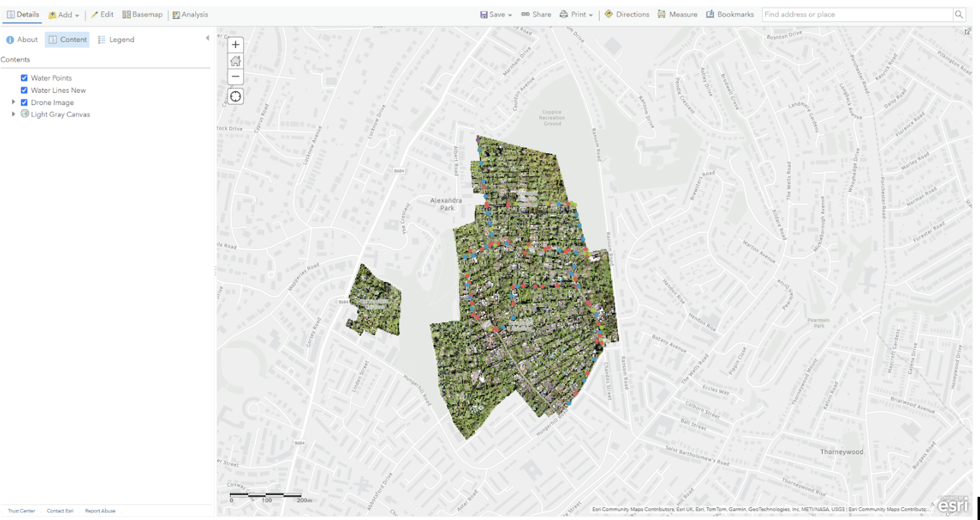
Task: Open the Measure tool
Action: tap(677, 14)
